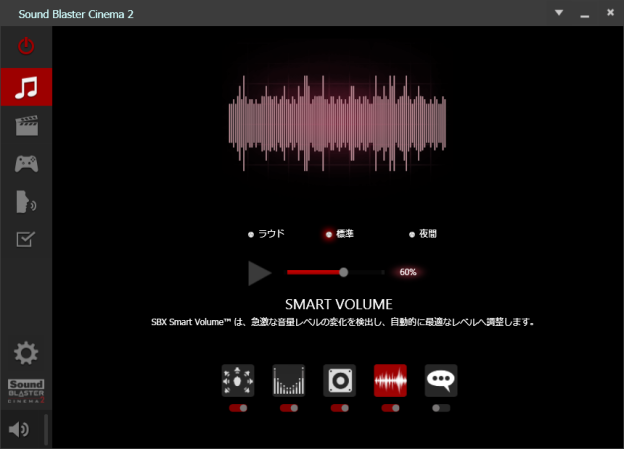Click the master volume slider by speaker
Viewport: 624px width, 449px height.
[46, 429]
